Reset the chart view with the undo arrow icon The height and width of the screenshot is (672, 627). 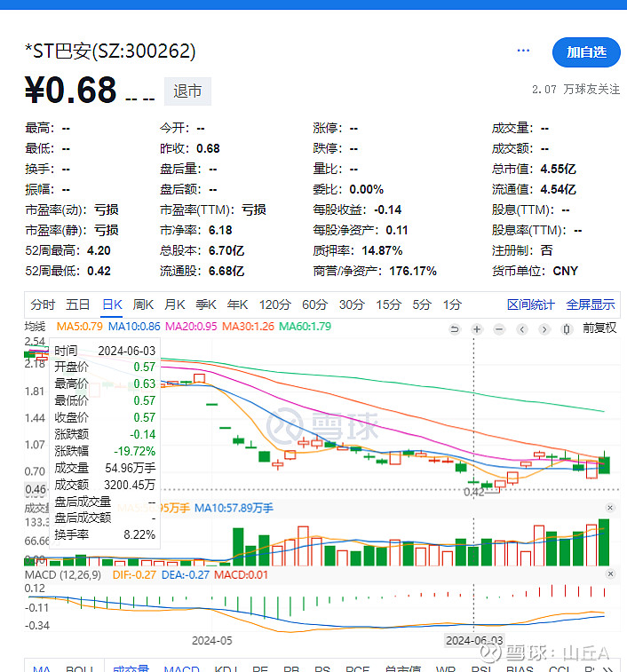(454, 329)
